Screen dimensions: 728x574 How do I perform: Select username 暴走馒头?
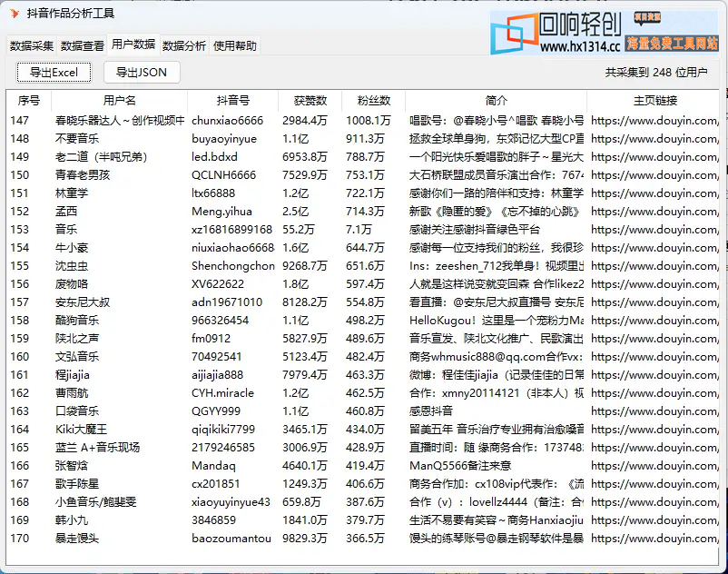[77, 539]
